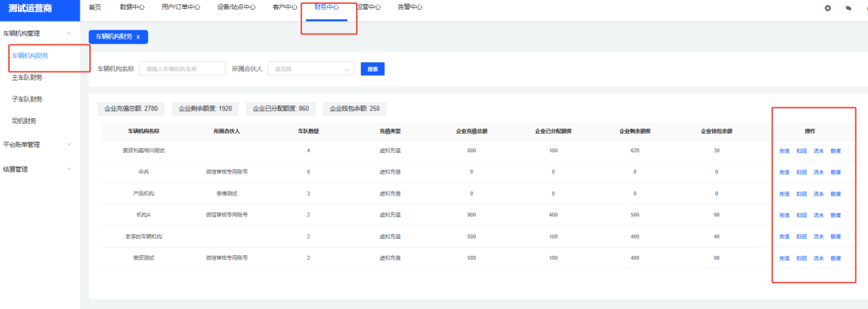Click 流水 in the row totaling 800
The width and height of the screenshot is (868, 309).
(819, 150)
